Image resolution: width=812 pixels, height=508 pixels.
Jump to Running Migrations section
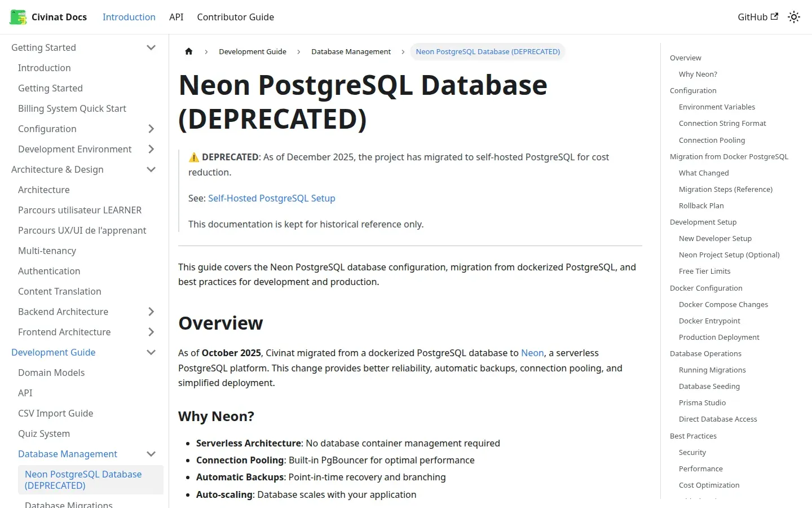point(712,370)
